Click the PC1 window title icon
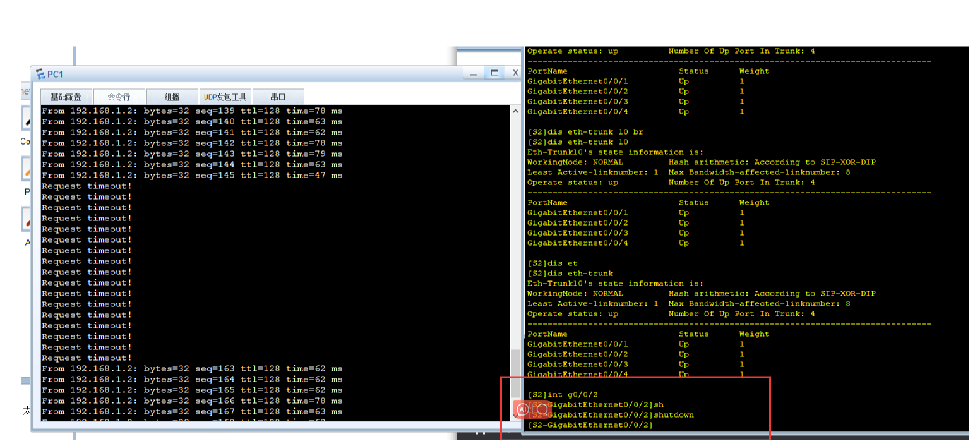The image size is (980, 446). click(x=41, y=75)
